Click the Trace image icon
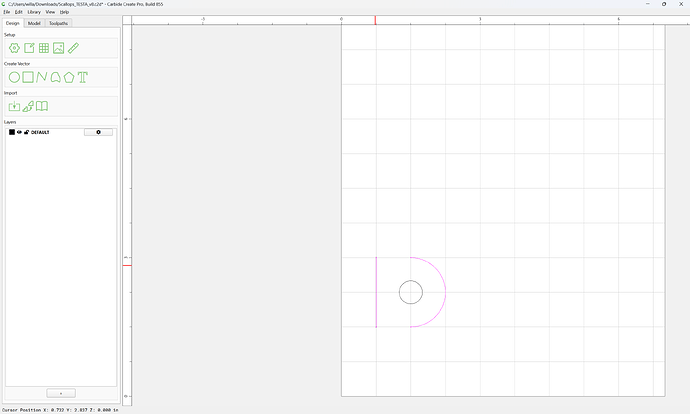This screenshot has height=414, width=690. tap(28, 106)
